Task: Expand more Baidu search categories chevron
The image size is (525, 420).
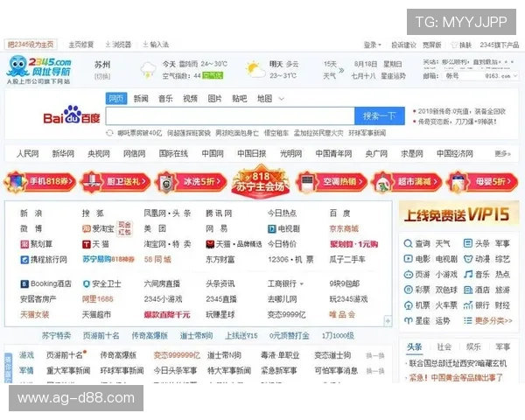Action: point(282,99)
